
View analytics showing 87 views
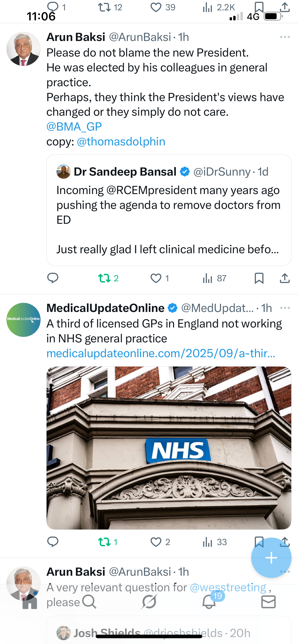click(x=214, y=278)
